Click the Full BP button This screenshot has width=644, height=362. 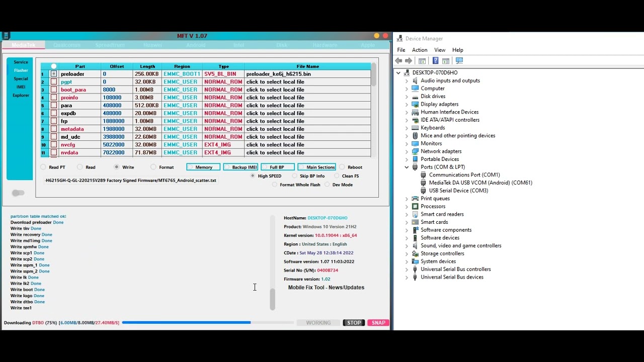278,167
